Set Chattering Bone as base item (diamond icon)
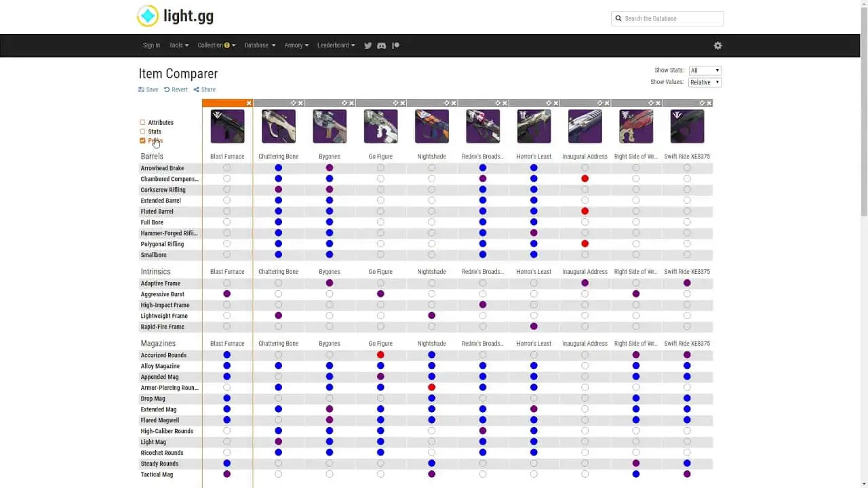Screen dimensions: 868x488 [293, 103]
